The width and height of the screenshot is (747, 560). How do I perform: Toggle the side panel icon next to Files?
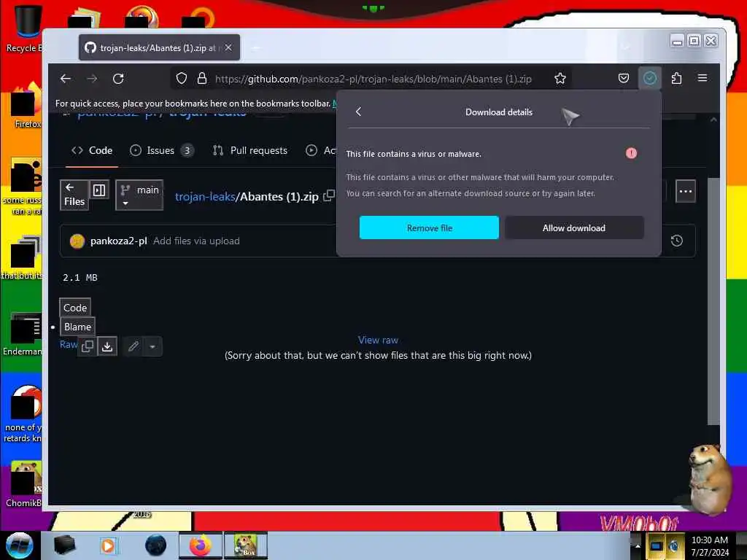pyautogui.click(x=99, y=190)
